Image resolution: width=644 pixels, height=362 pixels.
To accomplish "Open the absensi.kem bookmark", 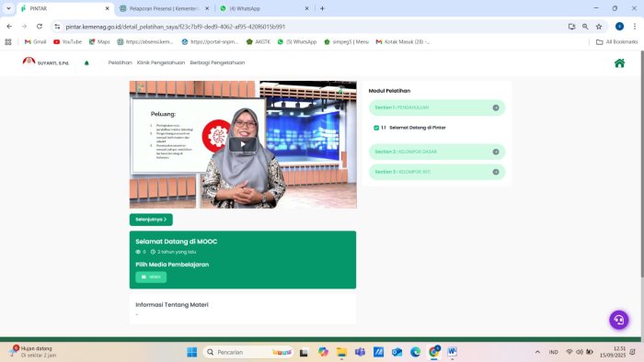I will [145, 42].
